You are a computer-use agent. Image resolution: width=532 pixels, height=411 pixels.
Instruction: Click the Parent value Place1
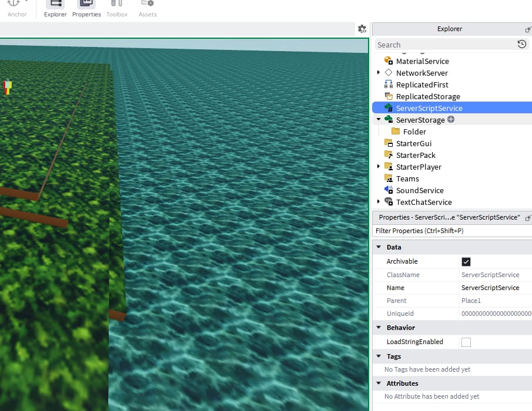coord(471,301)
